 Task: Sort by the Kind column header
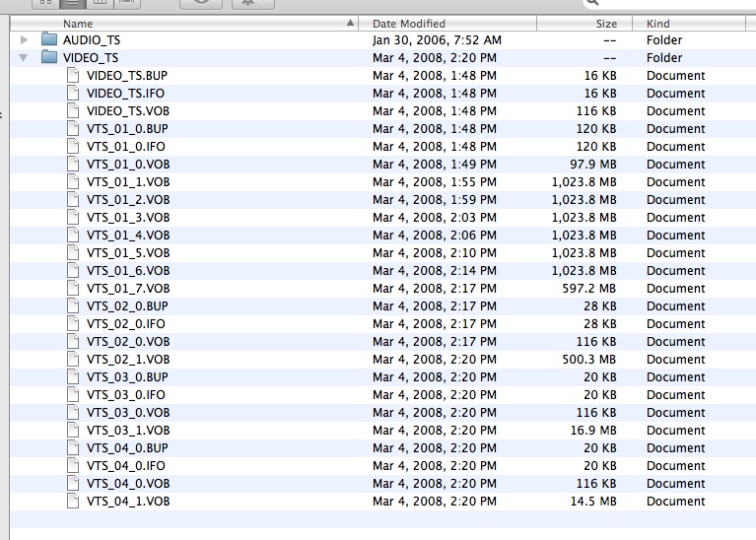click(689, 23)
